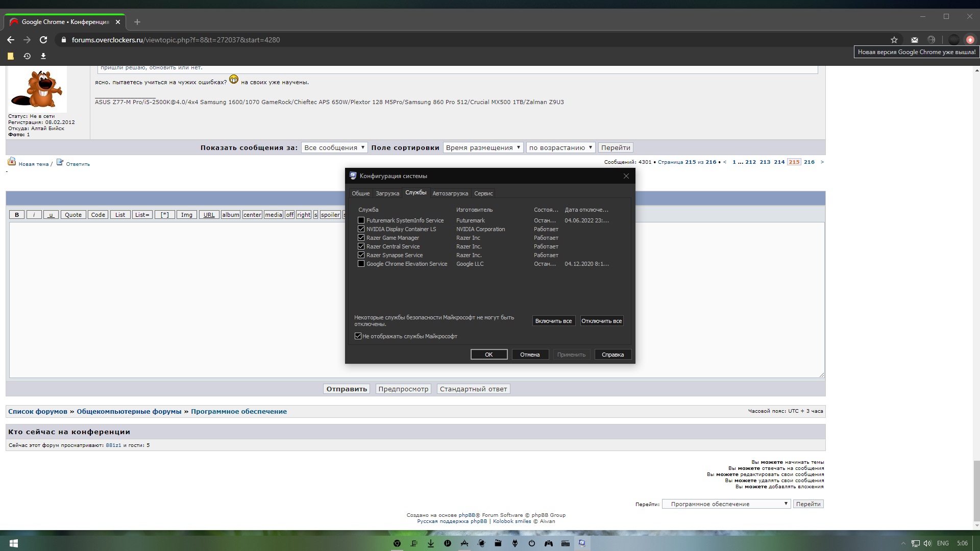The image size is (980, 551).
Task: Uncheck the Razer Game Manager service
Action: [361, 238]
